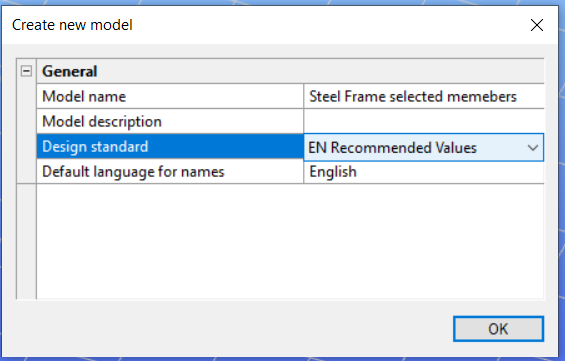This screenshot has height=361, width=565.
Task: Click left gutter below the property rows
Action: click(x=26, y=241)
